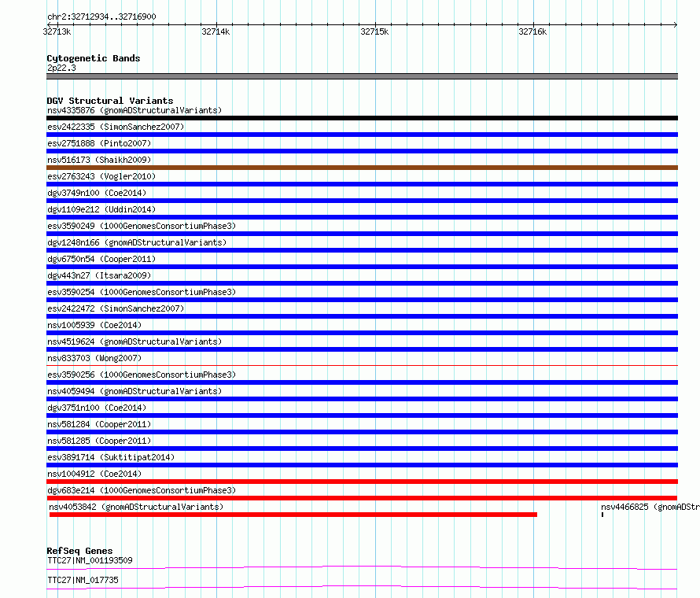Open nsv4519624 gnomADStructuralVariants label

[134, 341]
